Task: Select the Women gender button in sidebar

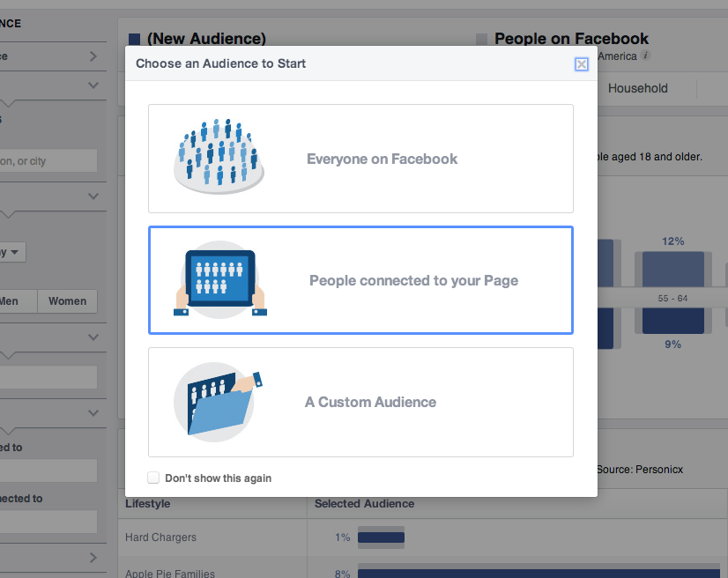Action: 67,301
